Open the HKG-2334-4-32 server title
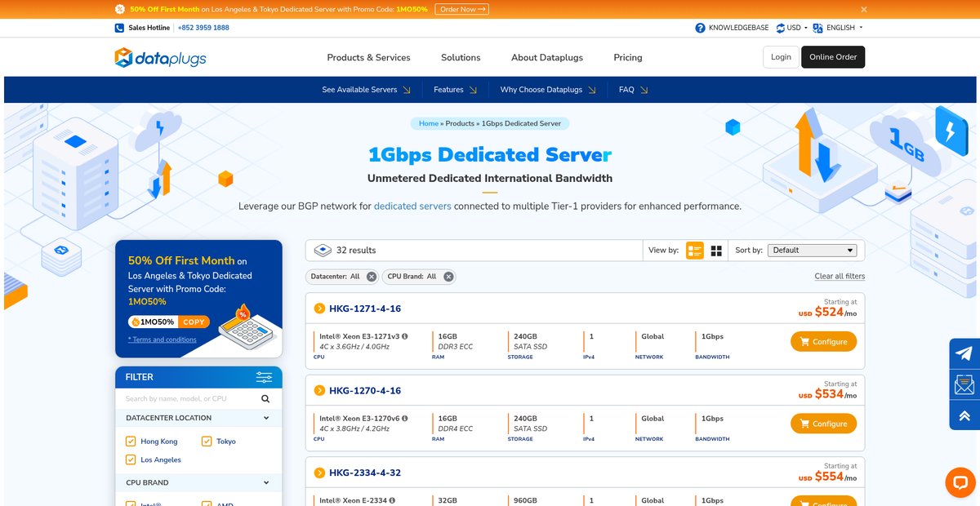Screen dimensions: 980x506 tap(365, 473)
